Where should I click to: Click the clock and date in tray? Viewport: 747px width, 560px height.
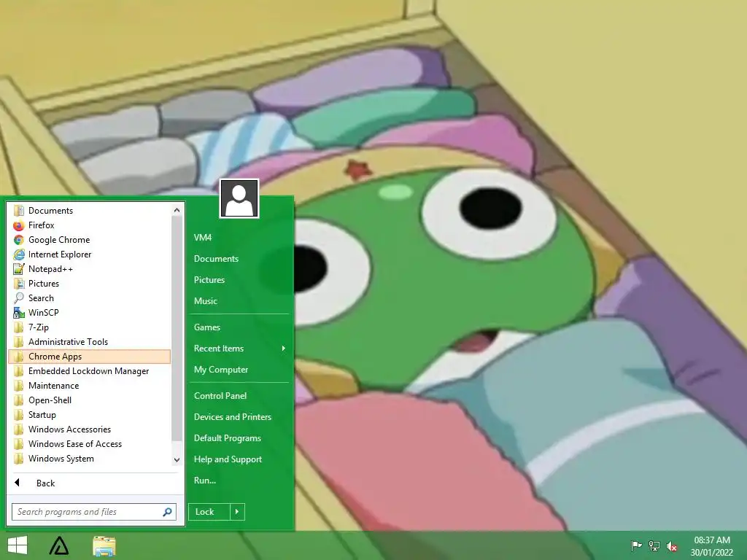point(712,546)
